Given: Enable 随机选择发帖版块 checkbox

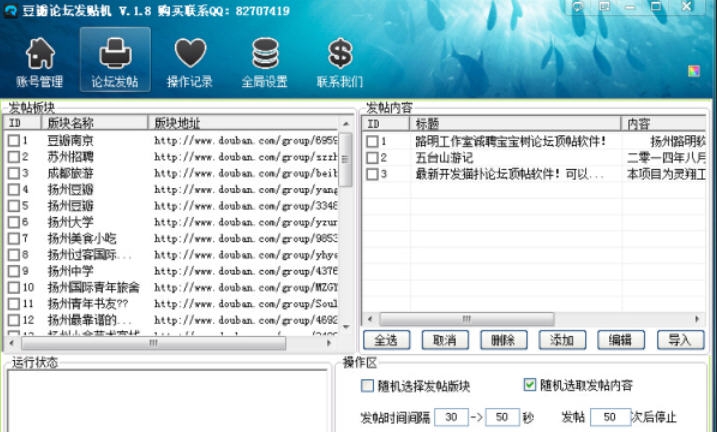Looking at the screenshot, I should click(367, 385).
